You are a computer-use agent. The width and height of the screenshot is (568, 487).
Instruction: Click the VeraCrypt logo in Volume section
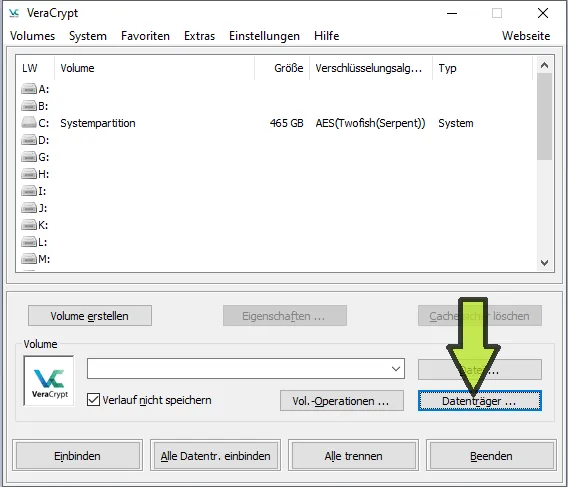pos(49,380)
